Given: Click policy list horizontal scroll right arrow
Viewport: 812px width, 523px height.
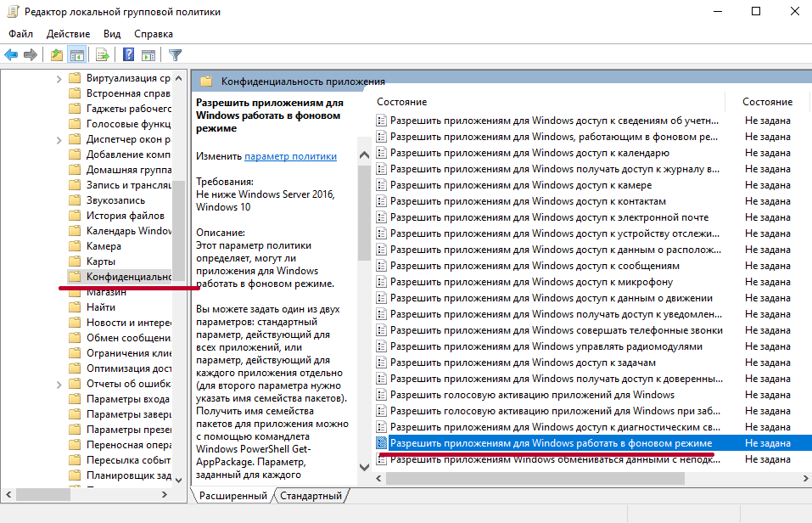Looking at the screenshot, I should point(805,478).
